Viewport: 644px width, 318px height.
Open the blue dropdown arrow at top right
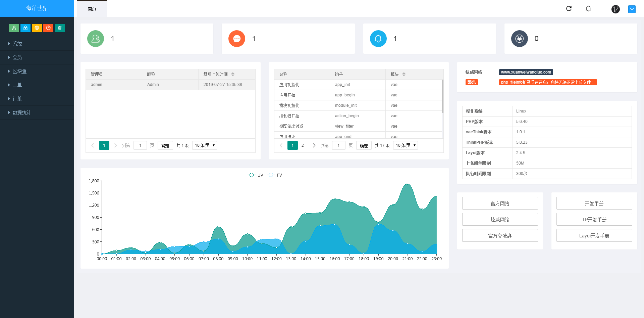point(632,9)
